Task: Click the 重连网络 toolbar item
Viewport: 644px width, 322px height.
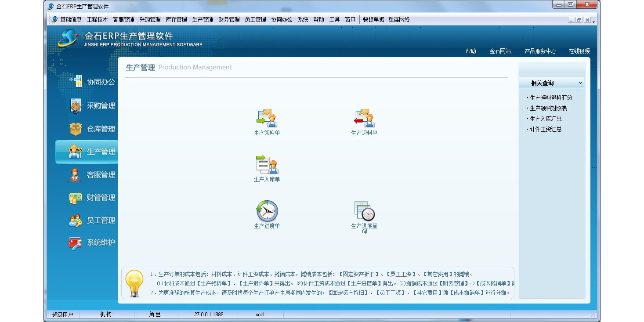Action: (399, 20)
